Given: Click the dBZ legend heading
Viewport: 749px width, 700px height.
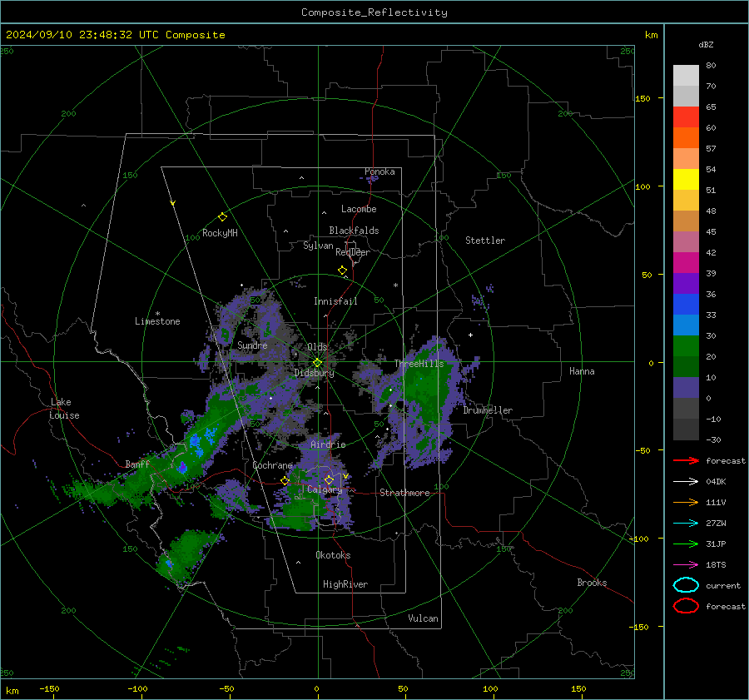Looking at the screenshot, I should [x=706, y=45].
